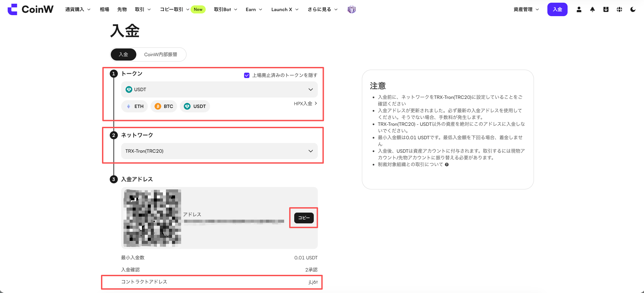Expand the さらに見る menu
This screenshot has height=293, width=644.
[323, 9]
